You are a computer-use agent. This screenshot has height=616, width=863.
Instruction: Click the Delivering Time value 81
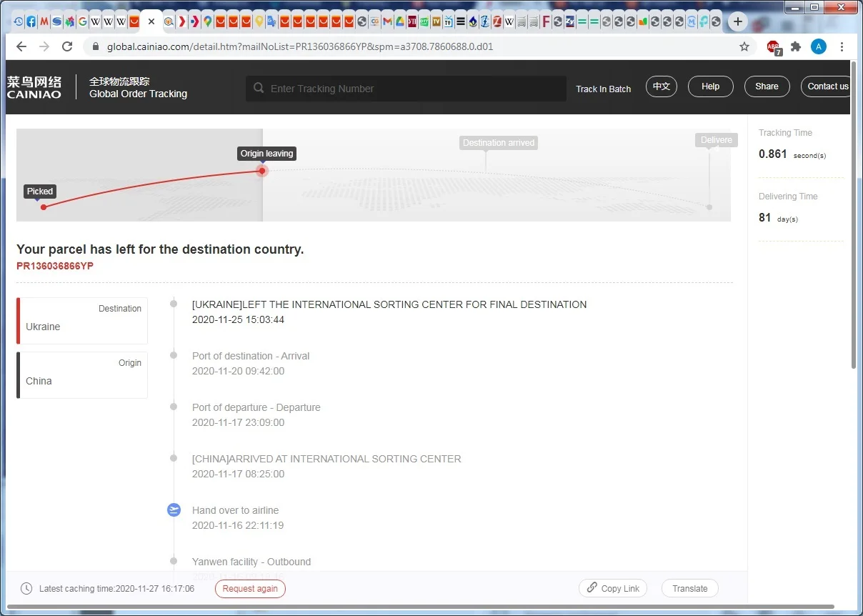pos(764,217)
